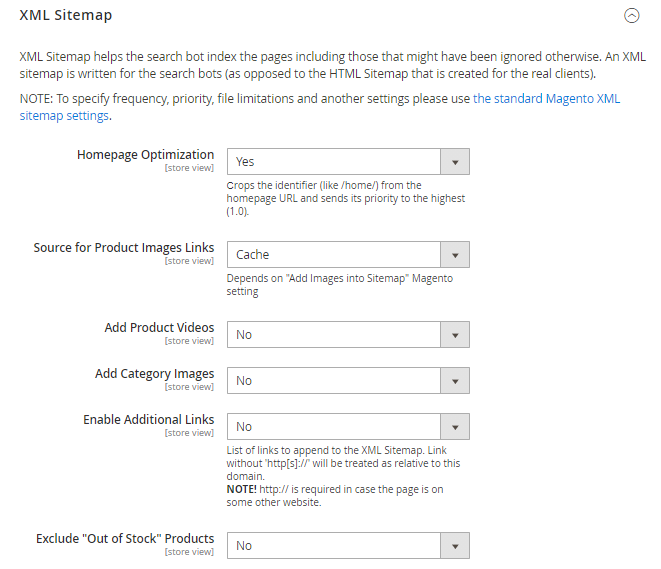Viewport: 661px width, 569px height.
Task: Click the Homepage Optimization dropdown arrow
Action: click(455, 161)
